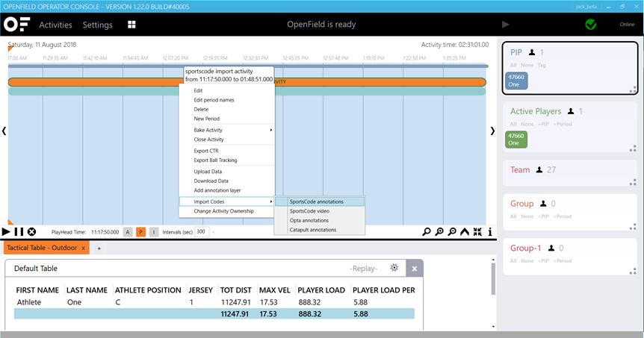The height and width of the screenshot is (338, 644).
Task: Zoom in on the timeline
Action: pyautogui.click(x=439, y=232)
